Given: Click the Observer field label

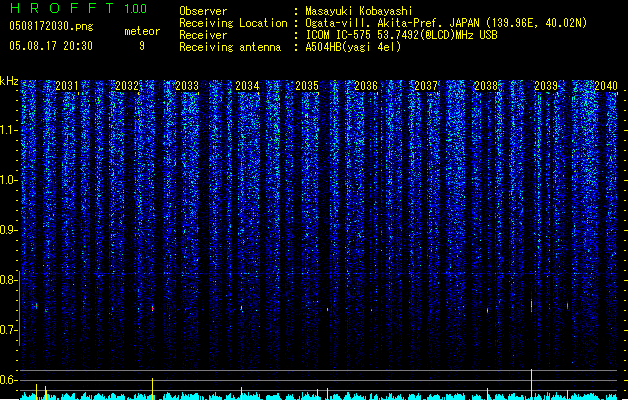Looking at the screenshot, I should tap(203, 11).
